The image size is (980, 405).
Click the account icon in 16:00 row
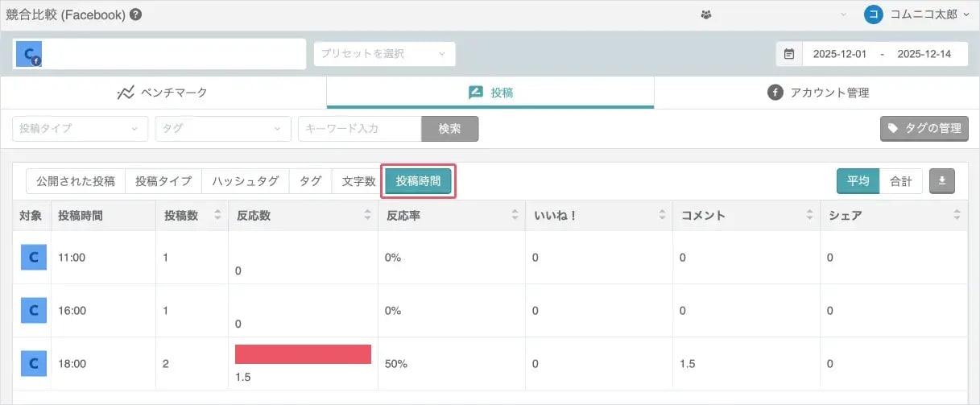(33, 310)
